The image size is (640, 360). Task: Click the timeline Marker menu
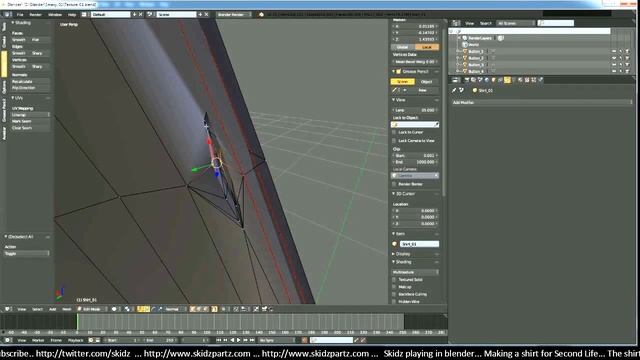(38, 340)
